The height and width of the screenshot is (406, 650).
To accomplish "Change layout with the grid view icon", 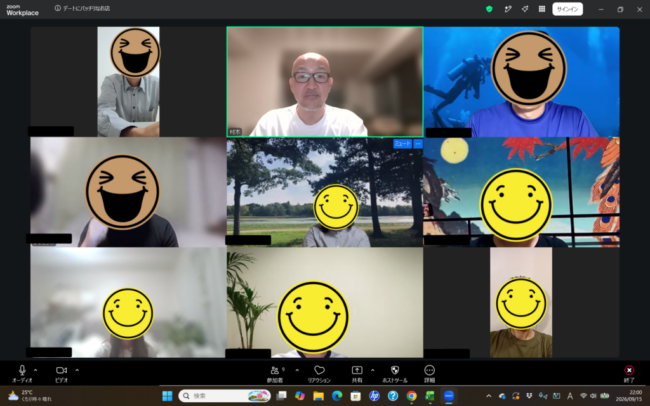I will pos(542,9).
